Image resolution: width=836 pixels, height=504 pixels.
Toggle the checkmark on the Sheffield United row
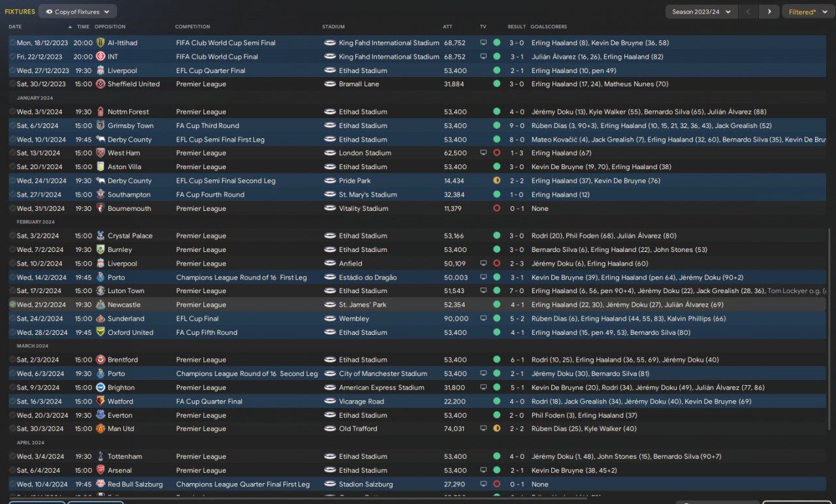12,84
